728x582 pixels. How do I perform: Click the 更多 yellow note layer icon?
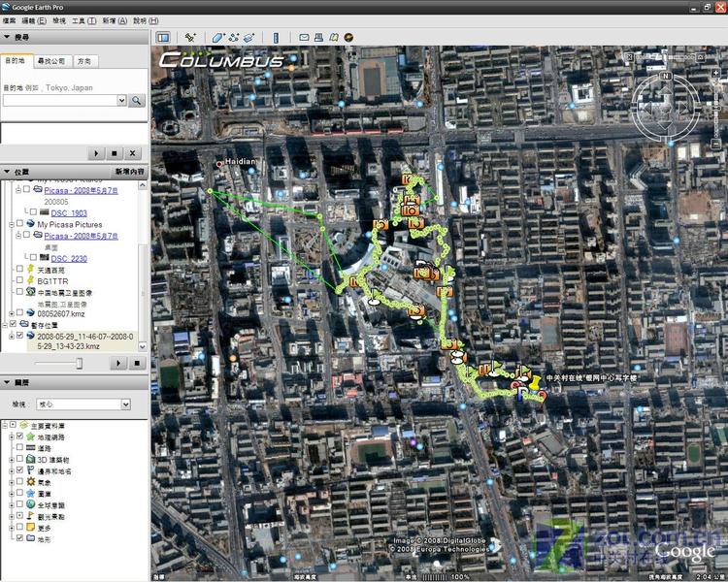coord(31,528)
